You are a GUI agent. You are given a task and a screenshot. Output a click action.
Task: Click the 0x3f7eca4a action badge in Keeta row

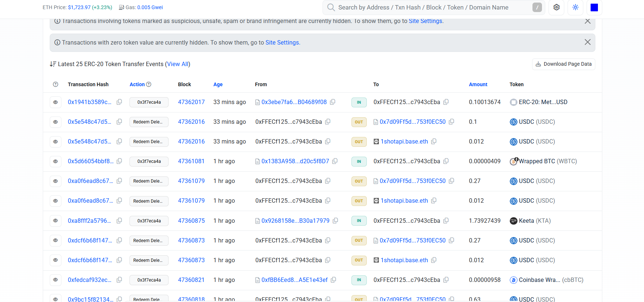click(149, 221)
